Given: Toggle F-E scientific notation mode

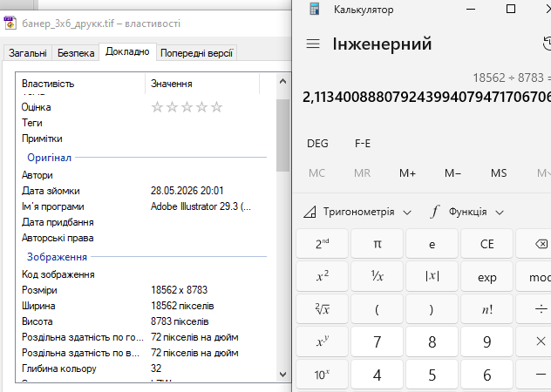Looking at the screenshot, I should coord(363,144).
